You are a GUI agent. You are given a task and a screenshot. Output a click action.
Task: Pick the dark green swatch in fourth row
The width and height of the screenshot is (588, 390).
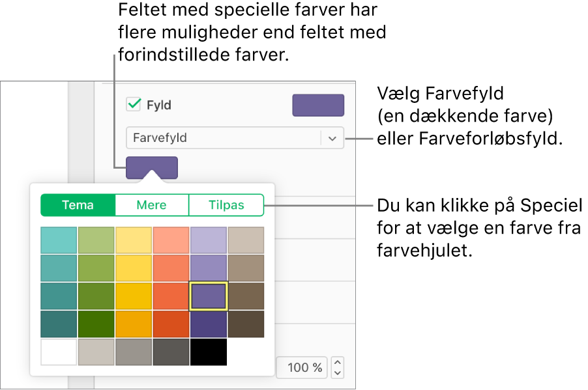tap(96, 324)
